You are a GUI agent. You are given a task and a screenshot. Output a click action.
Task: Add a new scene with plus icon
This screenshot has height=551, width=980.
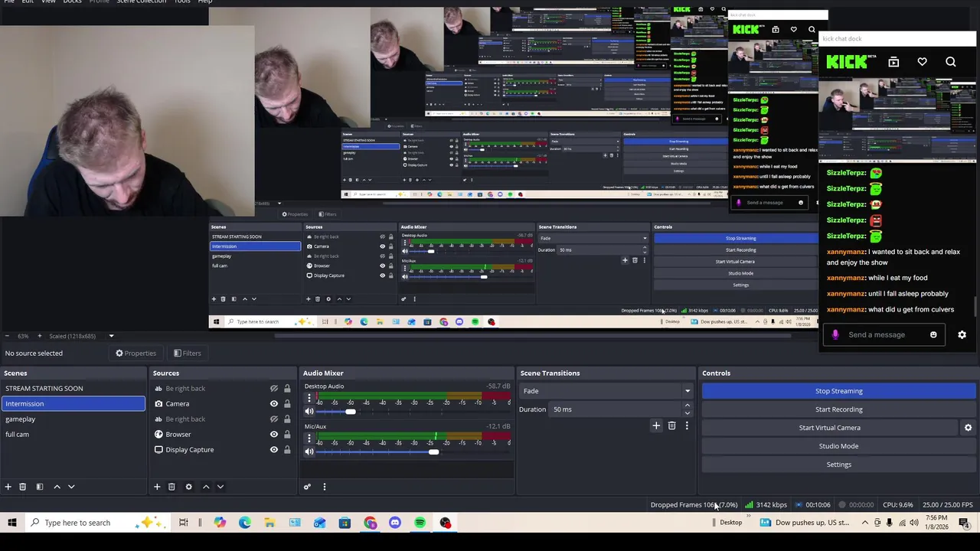pyautogui.click(x=8, y=487)
